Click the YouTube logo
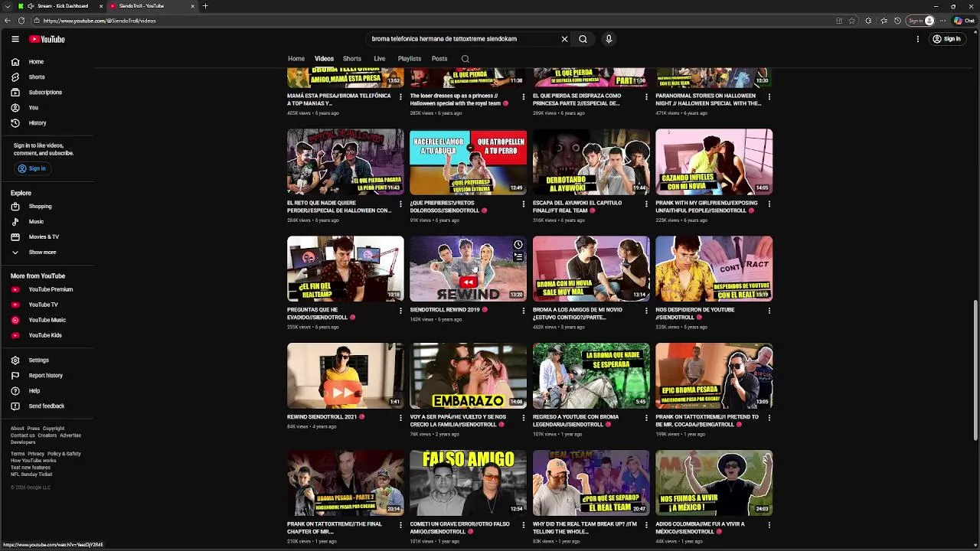 [47, 39]
